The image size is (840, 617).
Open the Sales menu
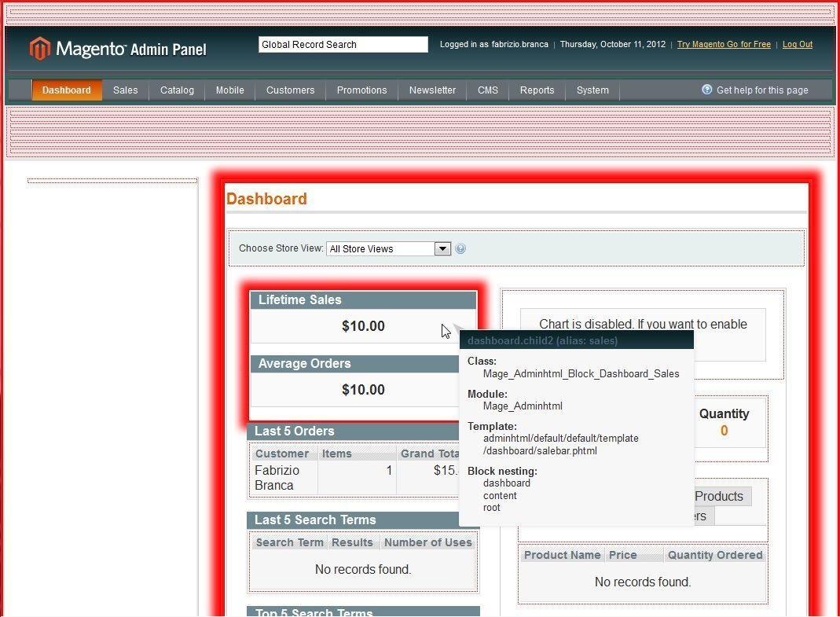(x=126, y=90)
